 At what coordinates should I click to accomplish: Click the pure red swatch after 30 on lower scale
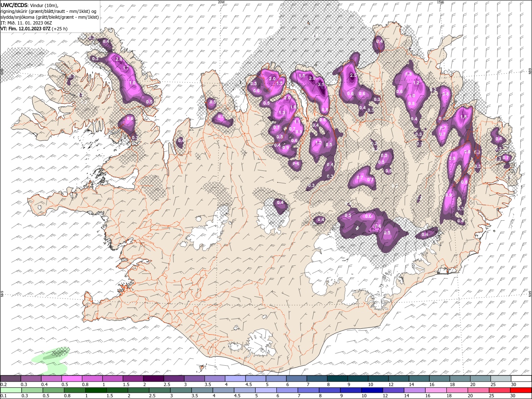pyautogui.click(x=521, y=390)
